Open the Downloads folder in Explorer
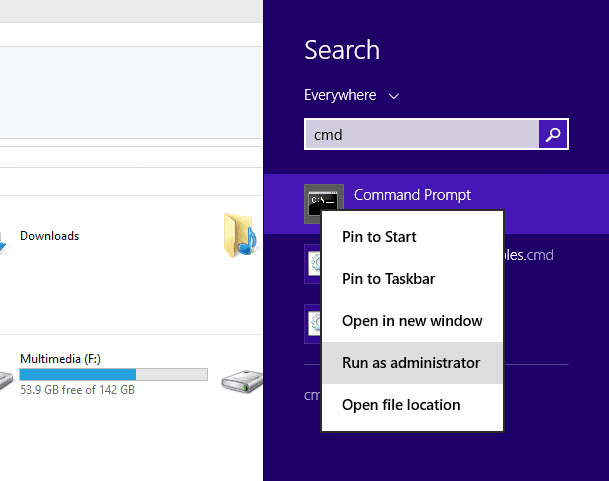The image size is (609, 481). [49, 236]
